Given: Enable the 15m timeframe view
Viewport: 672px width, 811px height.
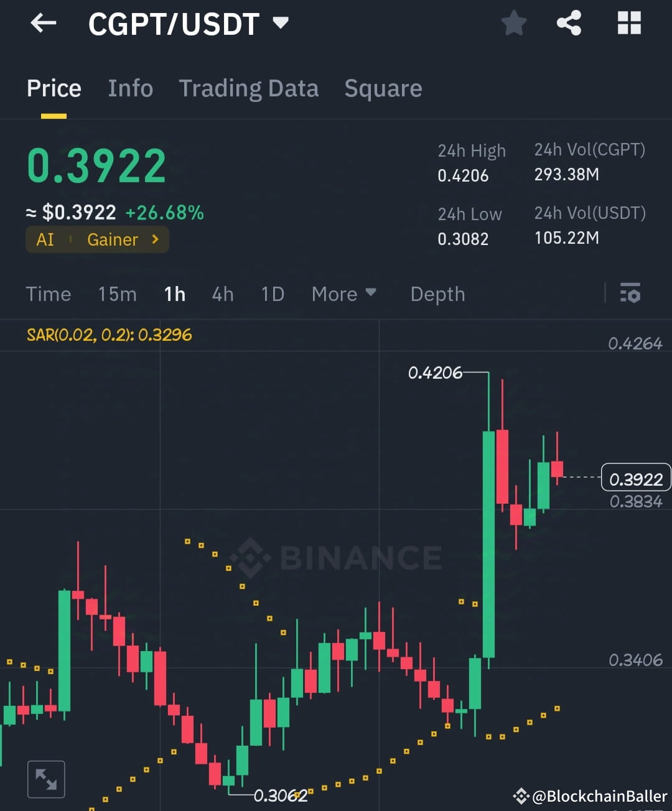Looking at the screenshot, I should 117,294.
